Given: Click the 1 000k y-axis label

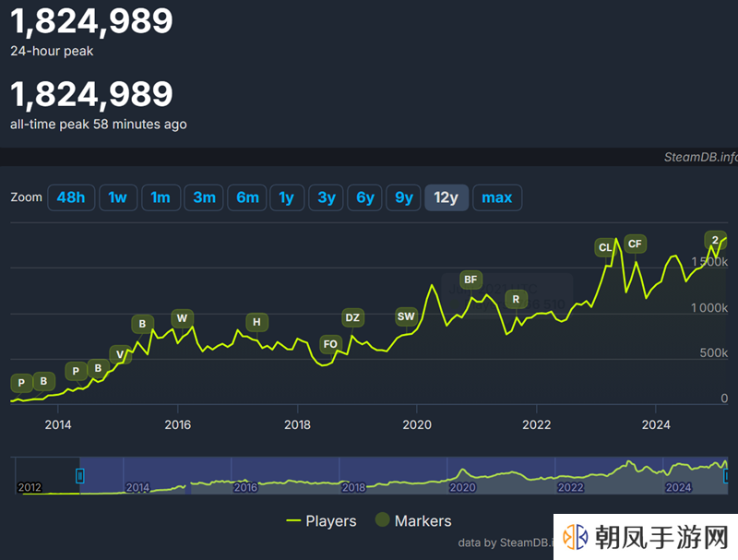Looking at the screenshot, I should tap(709, 308).
